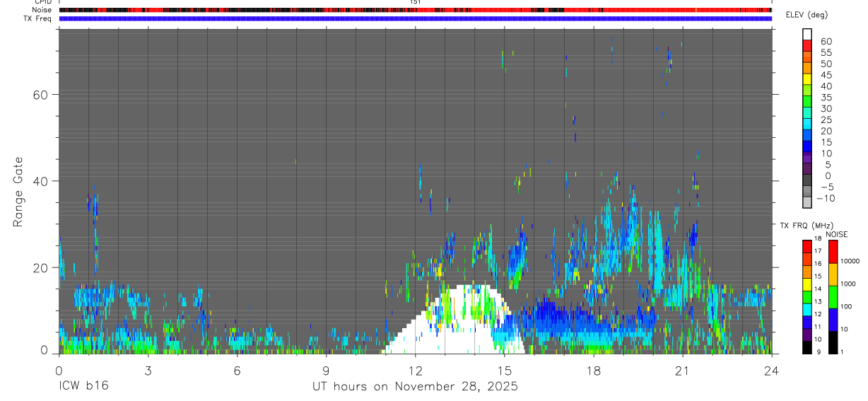The width and height of the screenshot is (868, 401).
Task: Click the x-axis tick label '21'
Action: (682, 370)
